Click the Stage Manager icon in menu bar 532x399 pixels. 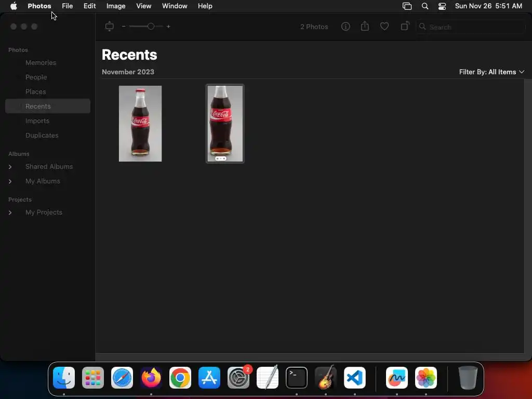point(407,6)
